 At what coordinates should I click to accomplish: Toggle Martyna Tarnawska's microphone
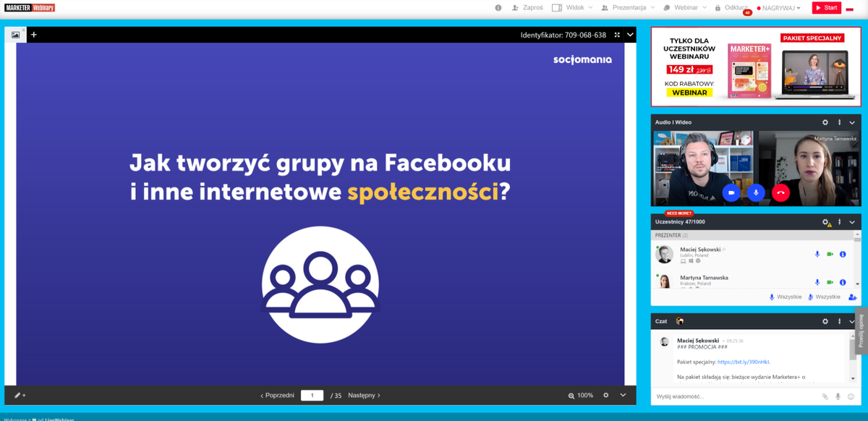point(817,282)
